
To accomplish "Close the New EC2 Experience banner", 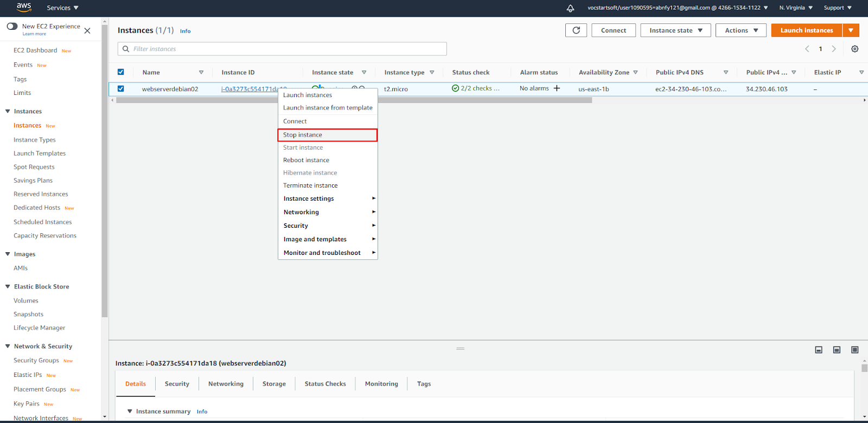I will click(87, 30).
